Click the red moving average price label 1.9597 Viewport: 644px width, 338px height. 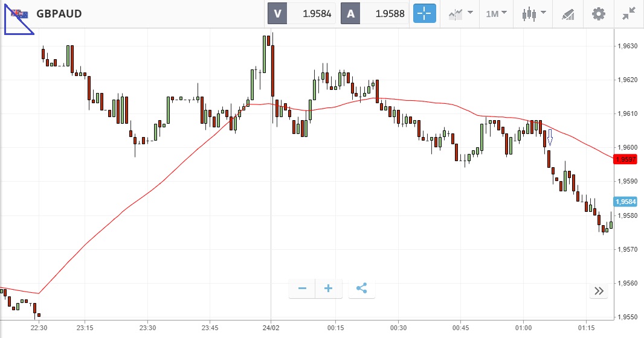tap(623, 159)
